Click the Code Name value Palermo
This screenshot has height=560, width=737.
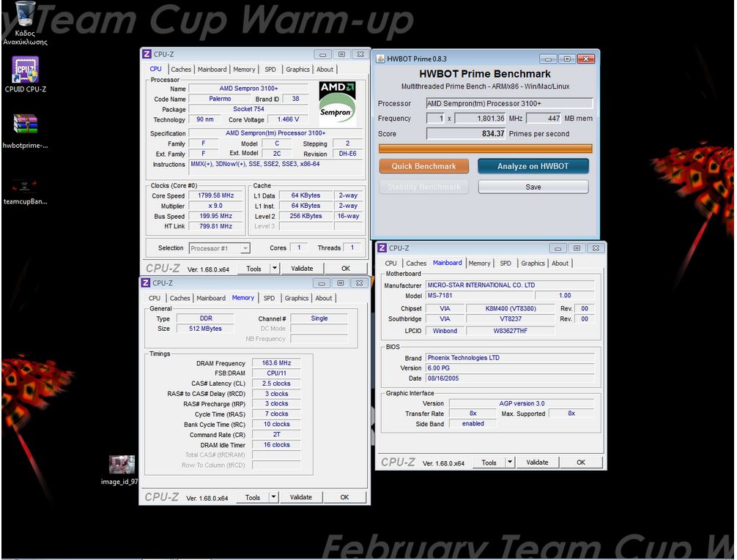[220, 99]
